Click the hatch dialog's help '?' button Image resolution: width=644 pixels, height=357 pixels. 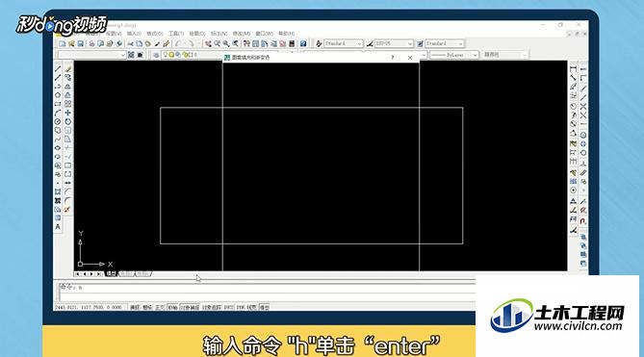[x=393, y=58]
